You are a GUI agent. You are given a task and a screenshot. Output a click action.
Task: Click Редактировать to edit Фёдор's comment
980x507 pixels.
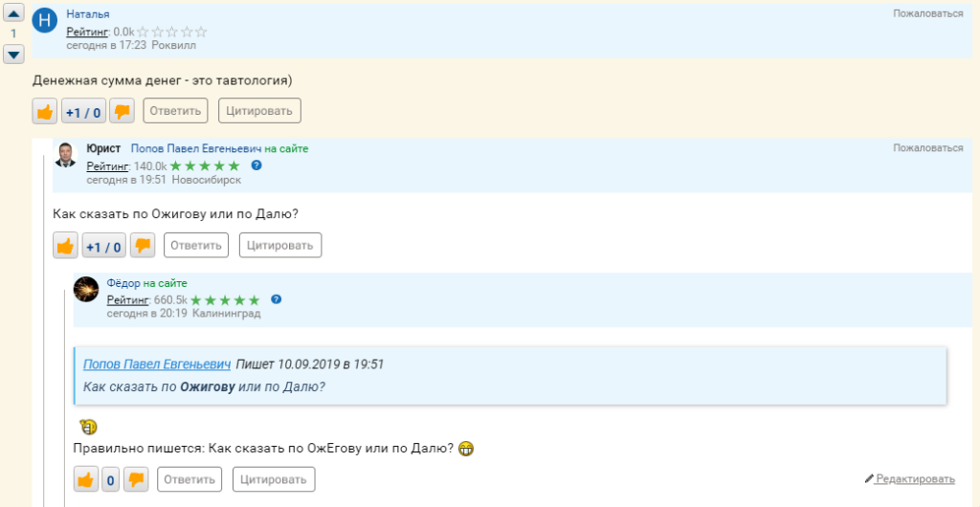tap(914, 479)
